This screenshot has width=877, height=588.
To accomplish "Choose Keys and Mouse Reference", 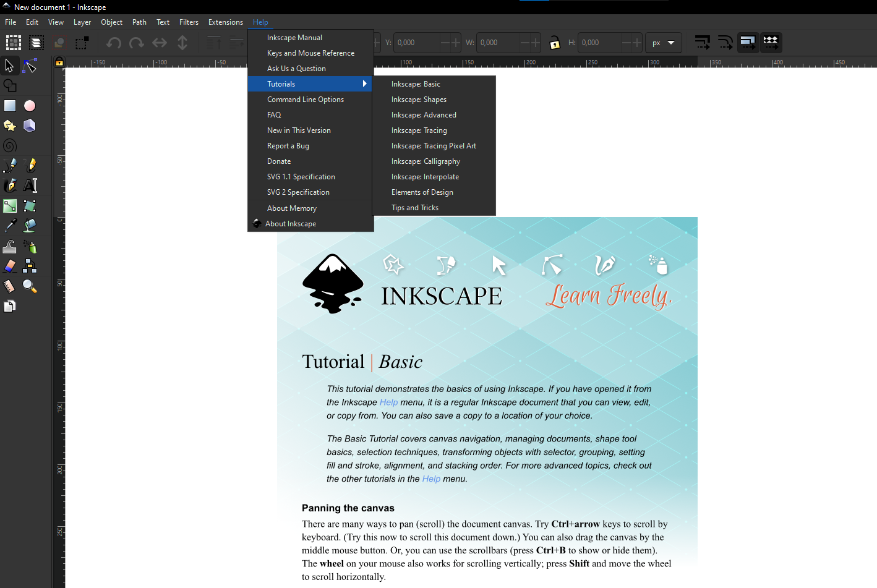I will (x=310, y=53).
